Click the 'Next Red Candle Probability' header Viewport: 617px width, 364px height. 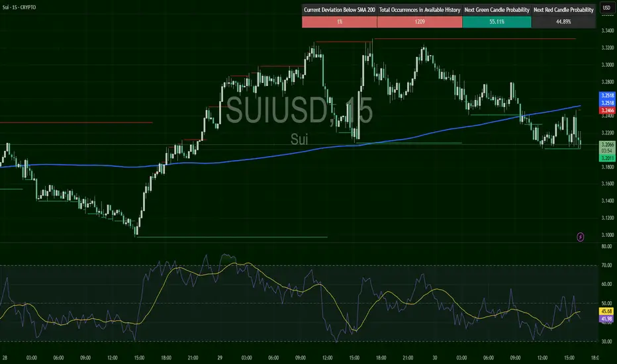point(563,10)
